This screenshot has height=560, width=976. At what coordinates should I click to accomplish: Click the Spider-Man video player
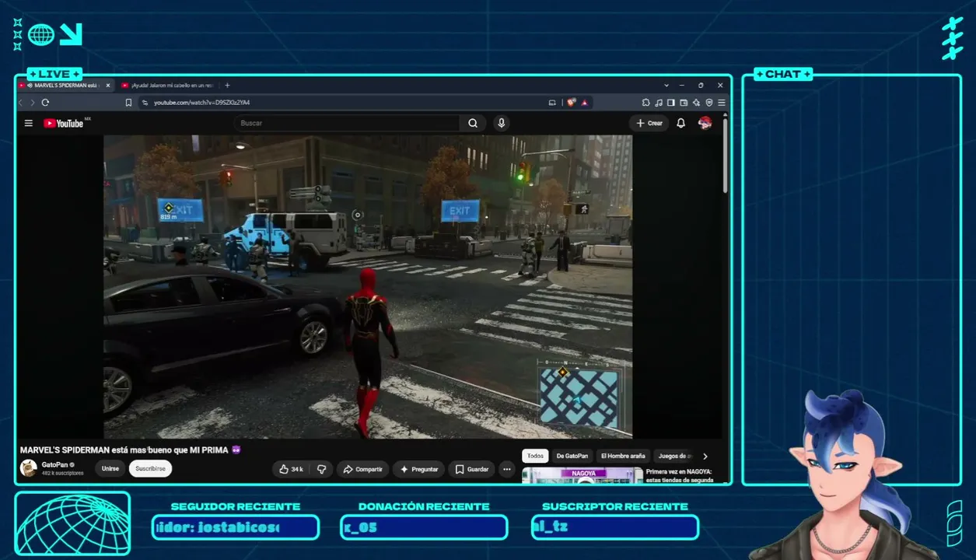click(x=368, y=287)
